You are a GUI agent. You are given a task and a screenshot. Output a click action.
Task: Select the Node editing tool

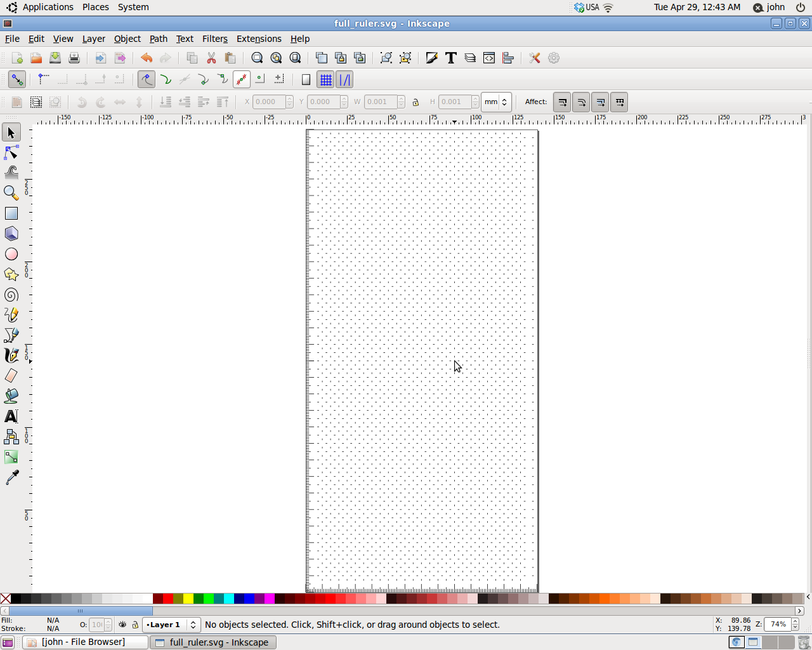(x=11, y=152)
